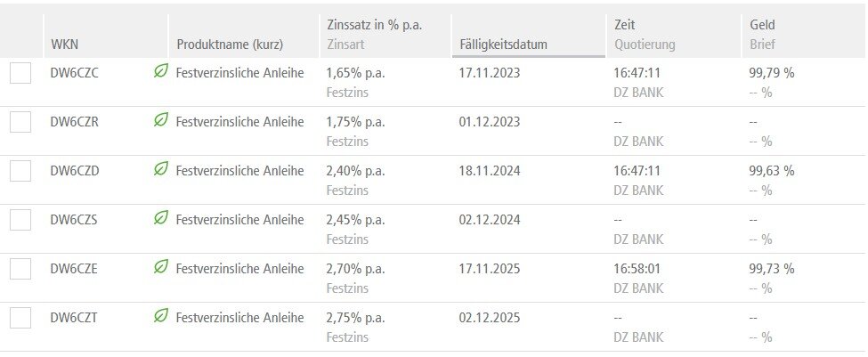Click the green leaf icon for DW6CZE
Screen dimensions: 868x357
coord(161,267)
